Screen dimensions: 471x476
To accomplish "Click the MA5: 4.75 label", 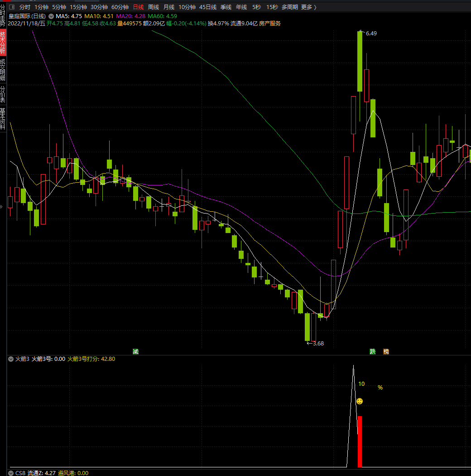I will click(69, 16).
